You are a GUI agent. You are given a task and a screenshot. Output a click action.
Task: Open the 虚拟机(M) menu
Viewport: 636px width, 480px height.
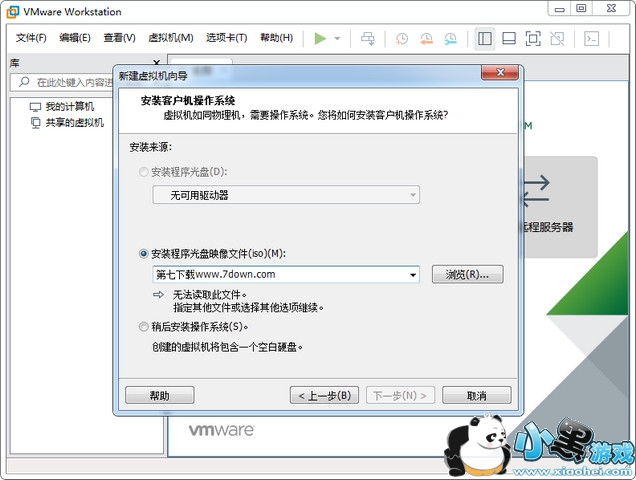click(x=171, y=38)
